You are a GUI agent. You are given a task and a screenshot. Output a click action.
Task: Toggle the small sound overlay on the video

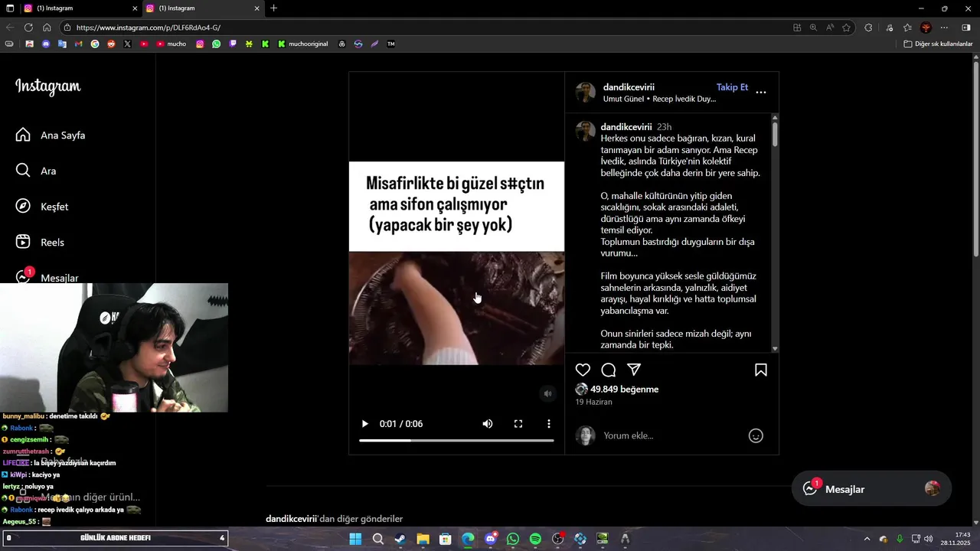click(x=547, y=393)
